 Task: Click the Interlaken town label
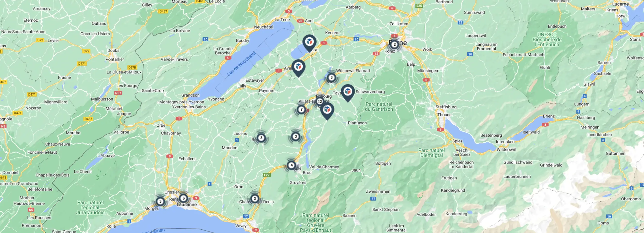(505, 142)
